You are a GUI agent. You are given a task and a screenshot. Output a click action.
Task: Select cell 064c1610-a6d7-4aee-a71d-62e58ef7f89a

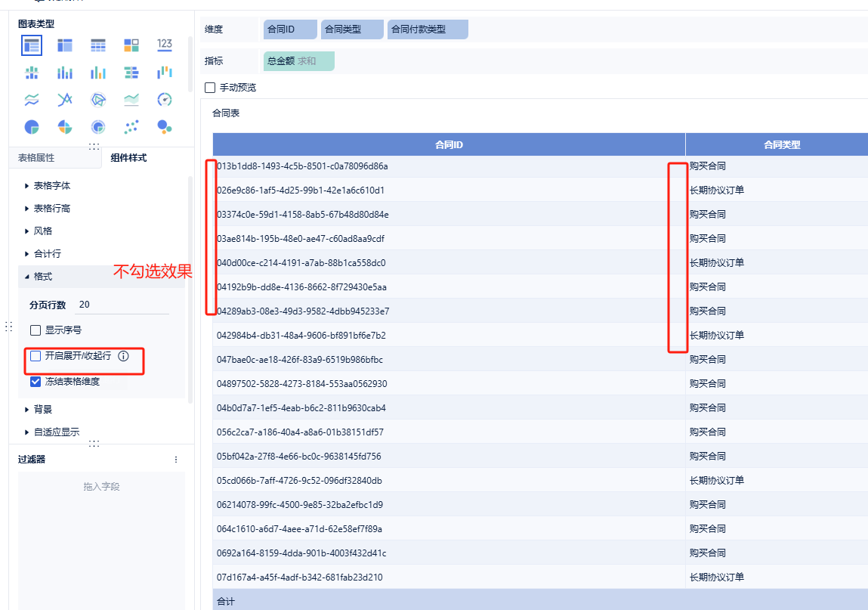(x=449, y=528)
